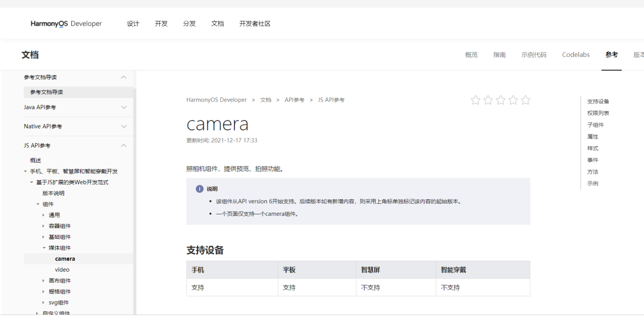Select the 参考 tab

tap(612, 55)
